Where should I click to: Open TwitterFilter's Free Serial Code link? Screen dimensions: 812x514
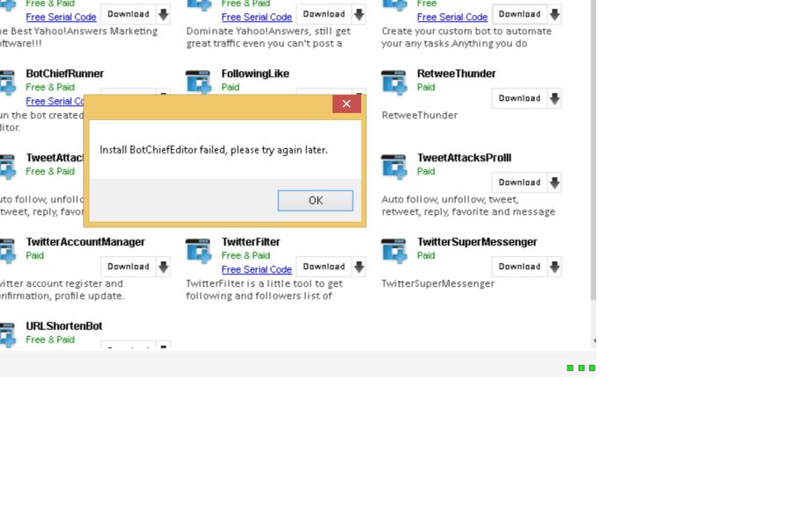[x=256, y=269]
